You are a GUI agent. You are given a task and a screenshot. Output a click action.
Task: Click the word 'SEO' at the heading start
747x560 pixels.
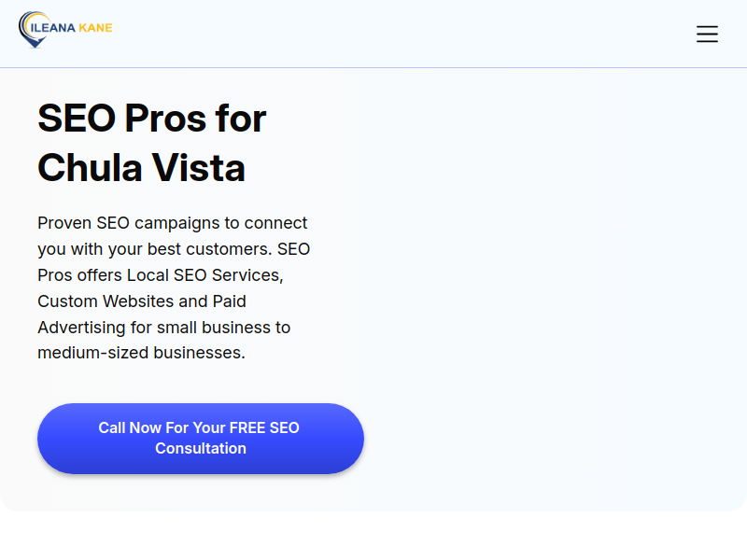click(x=77, y=119)
